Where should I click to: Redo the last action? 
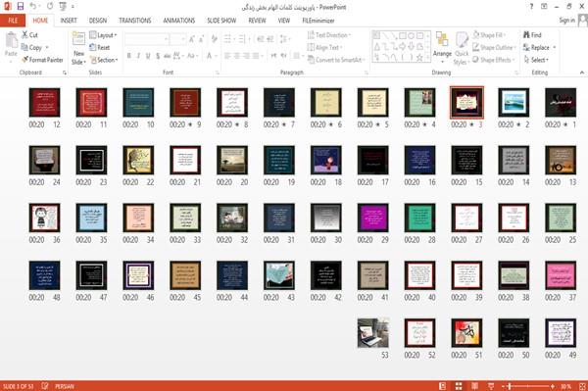(x=50, y=7)
